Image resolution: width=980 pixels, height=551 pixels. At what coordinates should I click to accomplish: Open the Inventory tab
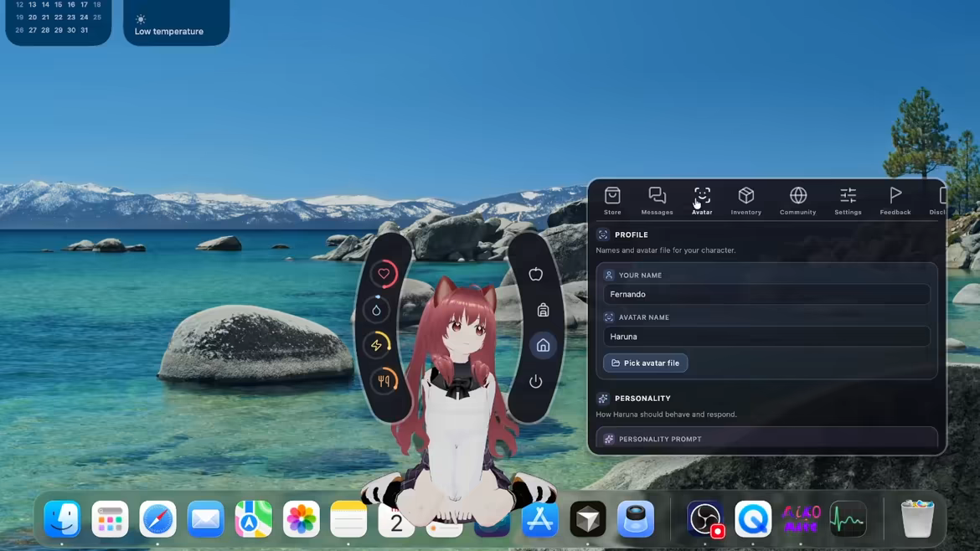click(x=746, y=201)
